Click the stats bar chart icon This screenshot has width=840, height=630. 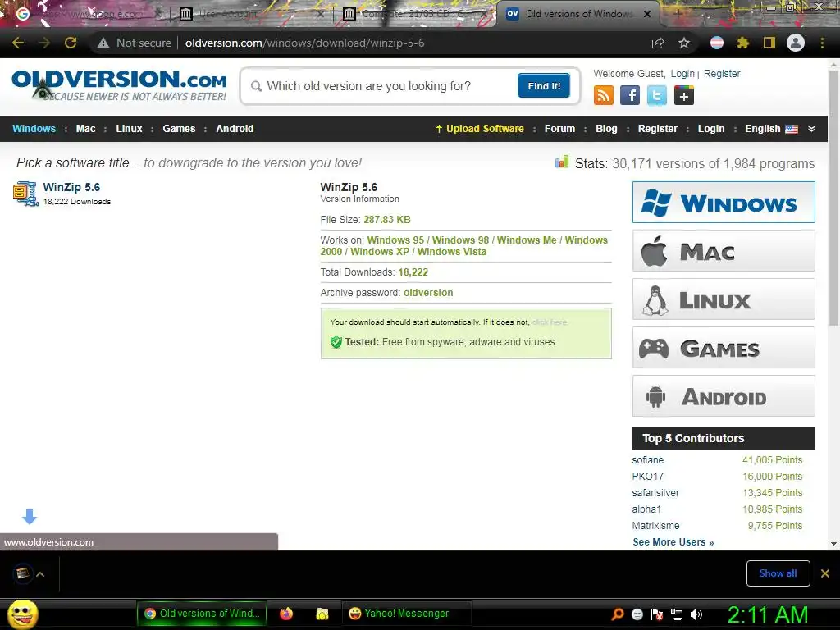pos(562,162)
